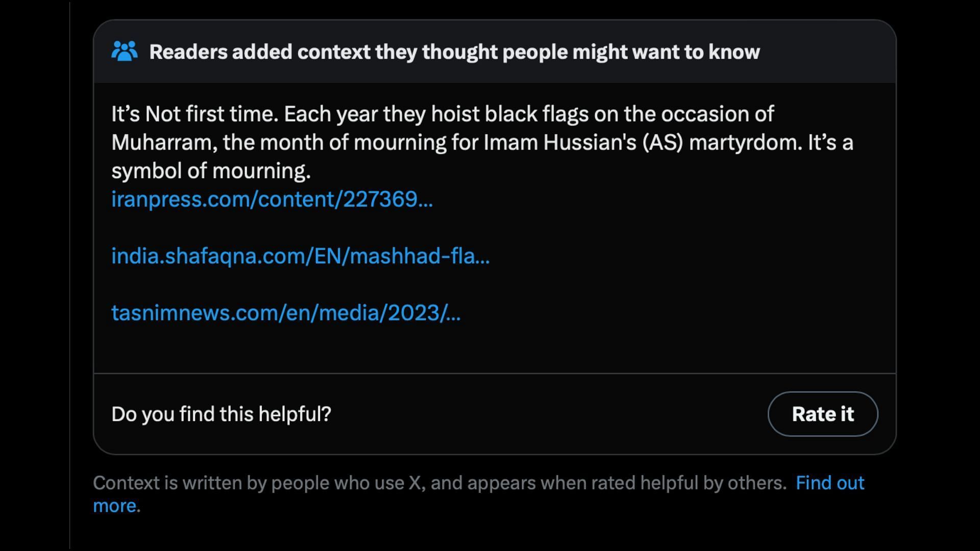Click the note body paragraph about Muharram
Screen dimensions: 980x551
[482, 142]
